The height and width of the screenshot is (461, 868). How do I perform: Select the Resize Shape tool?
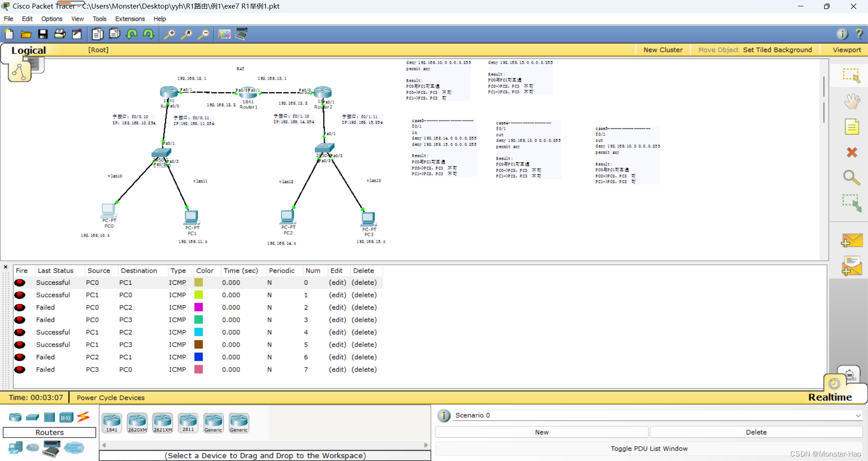(852, 203)
